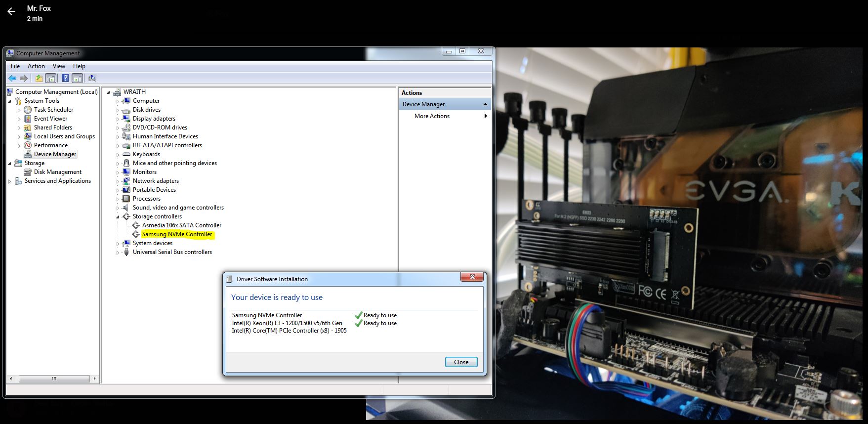The height and width of the screenshot is (424, 868).
Task: Click the "Your device is ready to use" heading
Action: pyautogui.click(x=277, y=297)
